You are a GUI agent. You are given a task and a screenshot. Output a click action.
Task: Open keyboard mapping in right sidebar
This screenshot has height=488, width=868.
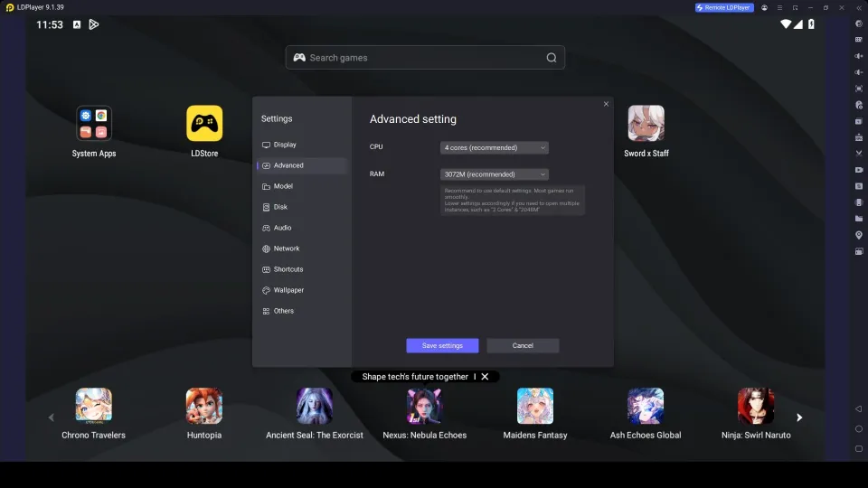tap(859, 40)
